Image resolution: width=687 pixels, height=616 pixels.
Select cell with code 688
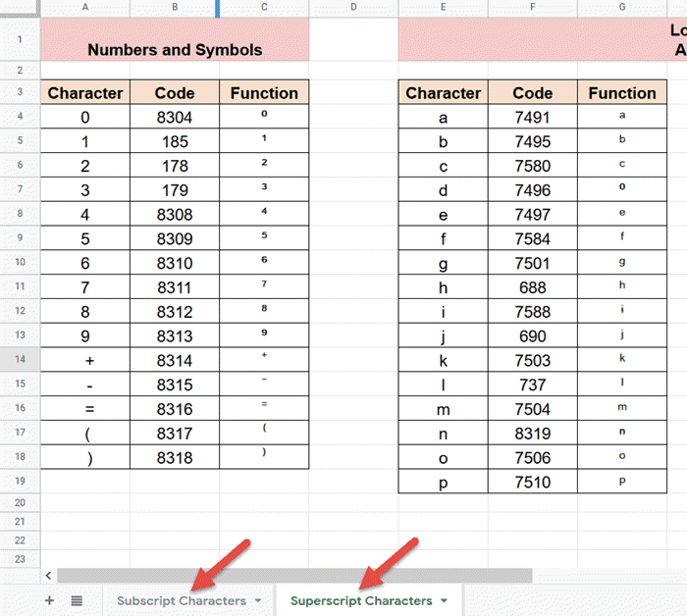532,286
